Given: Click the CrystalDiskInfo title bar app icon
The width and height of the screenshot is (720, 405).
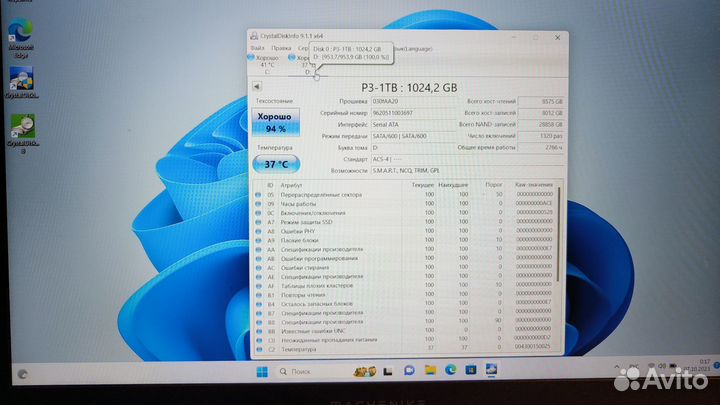Looking at the screenshot, I should point(254,36).
